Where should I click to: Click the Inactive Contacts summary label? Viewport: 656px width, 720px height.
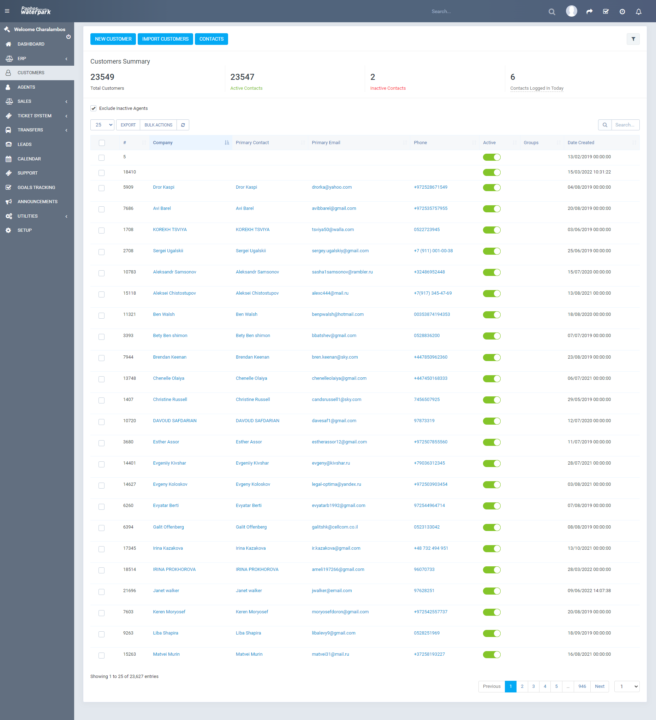click(x=388, y=88)
